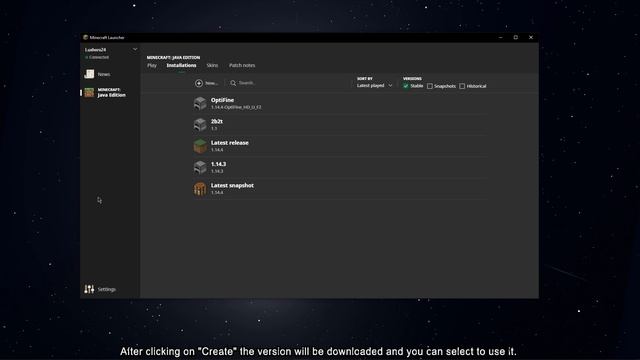Viewport: 640px width, 360px height.
Task: Expand the account dropdown chevron
Action: pyautogui.click(x=135, y=49)
